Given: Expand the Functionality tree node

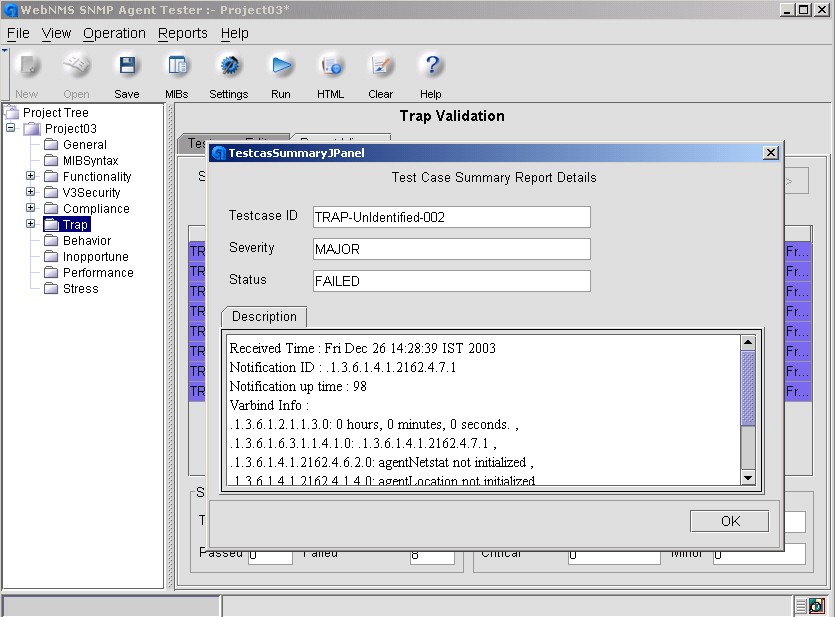Looking at the screenshot, I should tap(31, 177).
